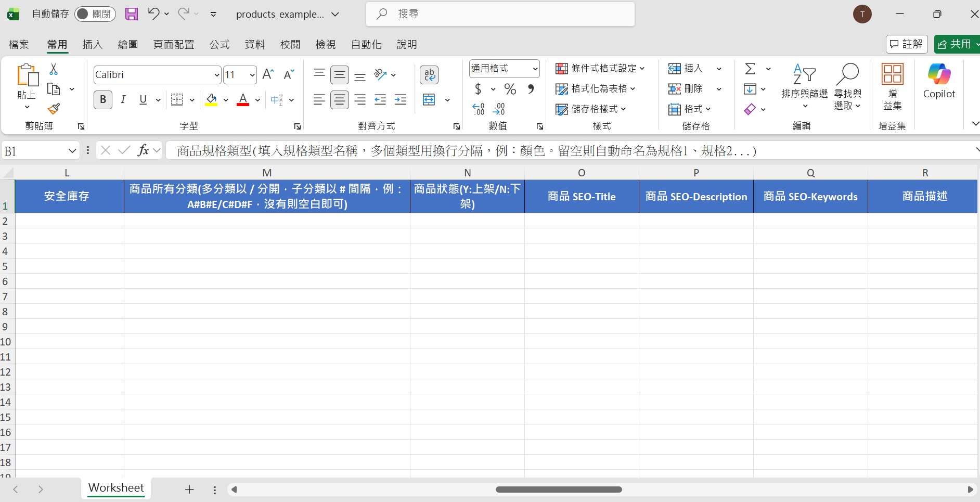
Task: Switch to the 資料 (Data) tab
Action: pyautogui.click(x=255, y=45)
